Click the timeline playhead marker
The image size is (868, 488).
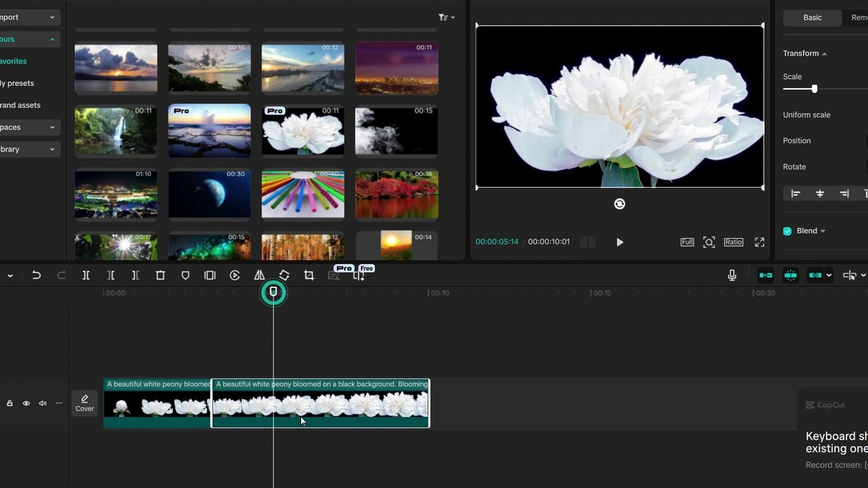tap(273, 292)
